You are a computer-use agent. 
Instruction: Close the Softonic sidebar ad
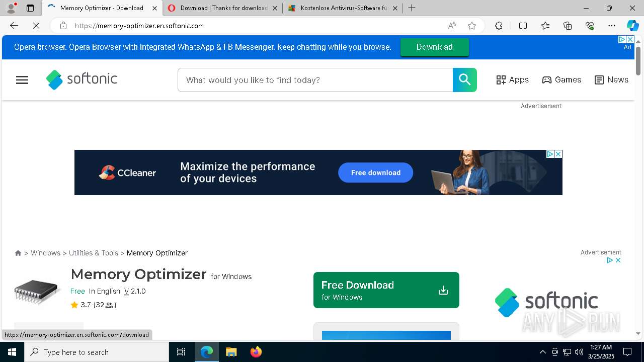pyautogui.click(x=618, y=260)
